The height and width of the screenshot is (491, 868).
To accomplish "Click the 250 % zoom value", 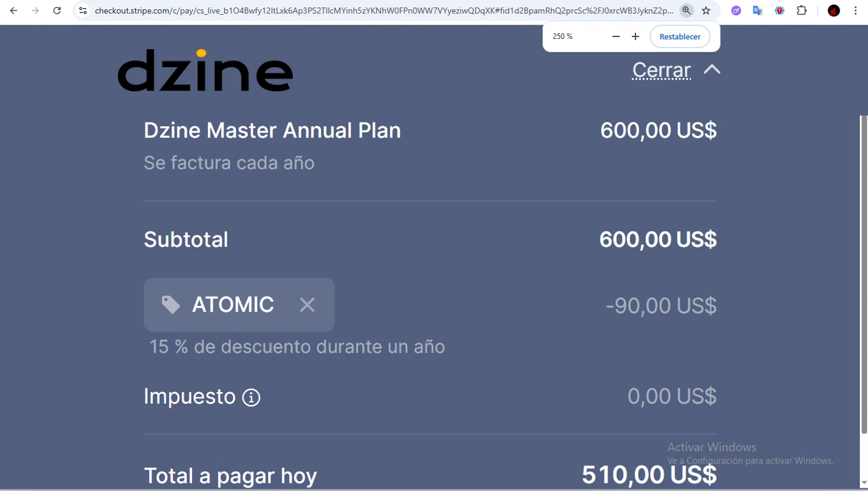I will click(x=562, y=36).
